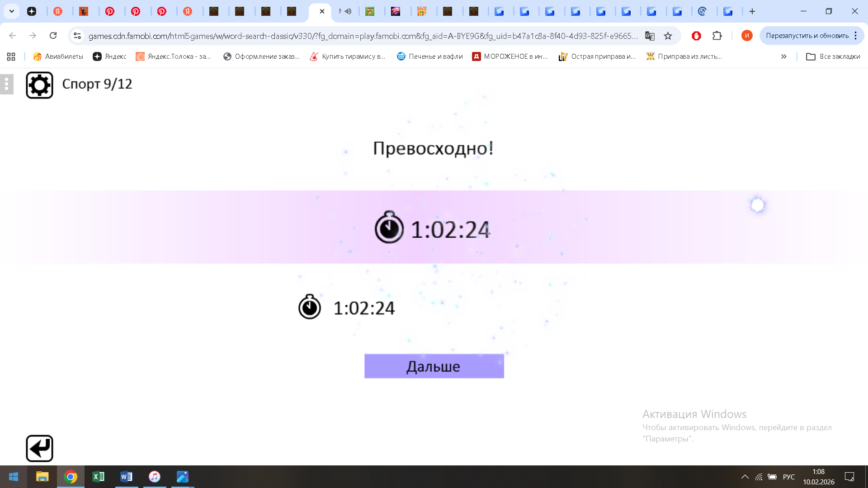
Task: Open the Chrome extensions puzzle icon
Action: [x=717, y=36]
